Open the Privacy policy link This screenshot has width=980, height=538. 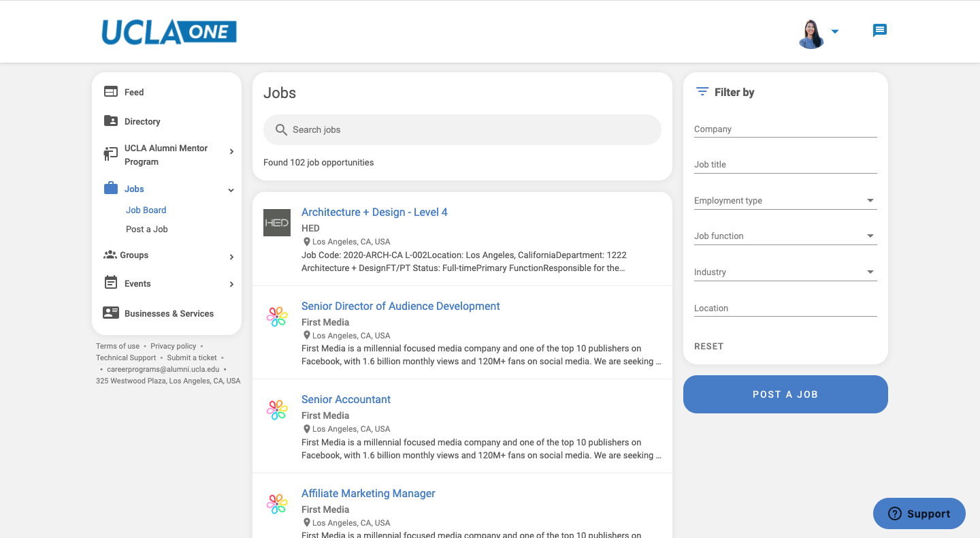pyautogui.click(x=173, y=346)
